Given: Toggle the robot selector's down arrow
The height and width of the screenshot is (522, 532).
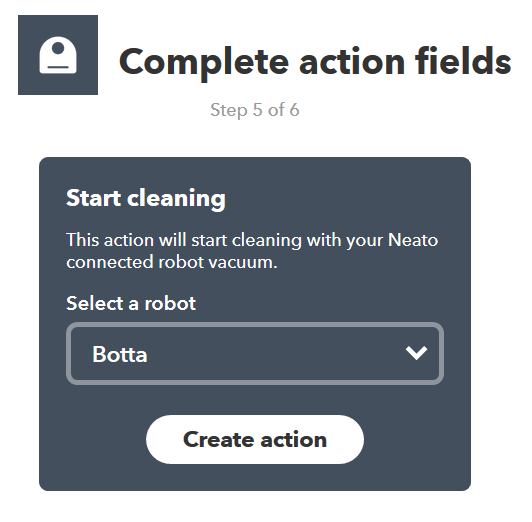Looking at the screenshot, I should click(x=416, y=353).
